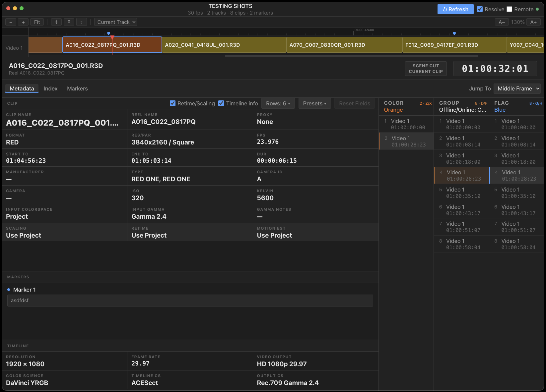Uncheck the Retime/Scaling checkbox
Viewport: 546px width, 392px height.
pos(172,103)
